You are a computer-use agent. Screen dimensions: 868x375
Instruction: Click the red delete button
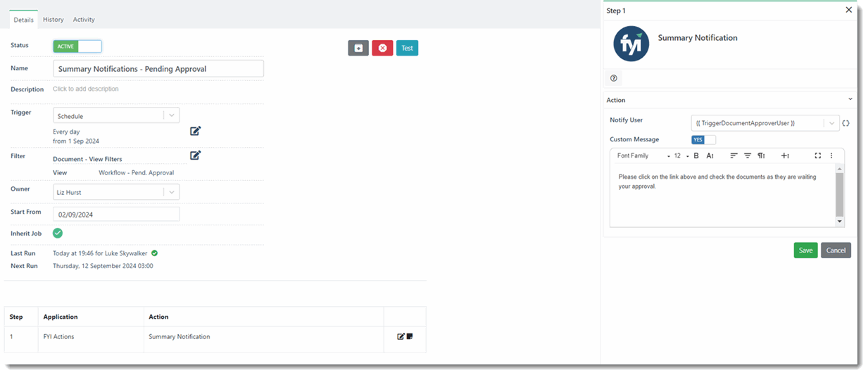click(x=382, y=48)
